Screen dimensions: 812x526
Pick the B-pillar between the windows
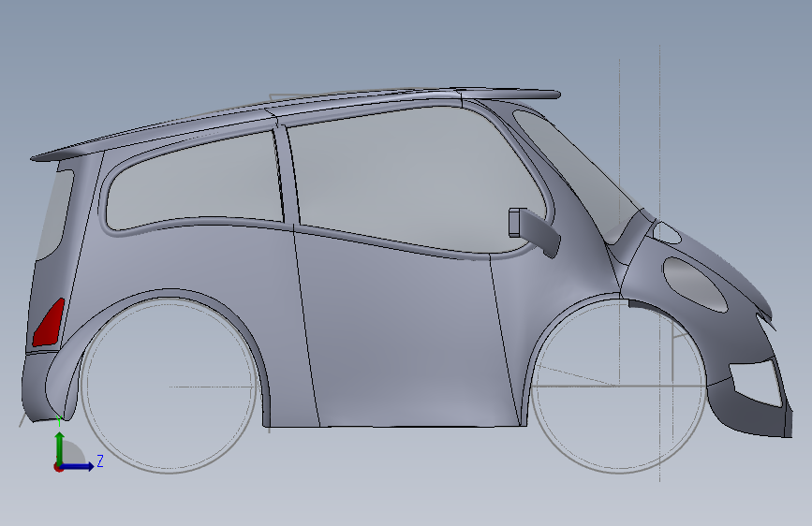tap(288, 176)
